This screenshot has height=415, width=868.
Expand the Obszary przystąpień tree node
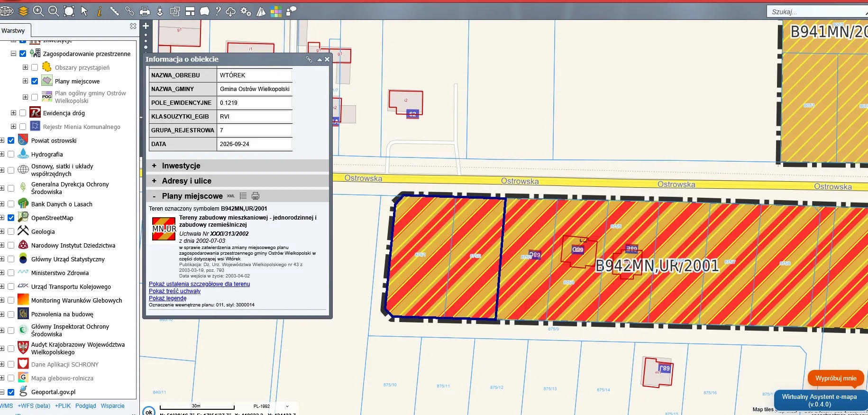[26, 67]
